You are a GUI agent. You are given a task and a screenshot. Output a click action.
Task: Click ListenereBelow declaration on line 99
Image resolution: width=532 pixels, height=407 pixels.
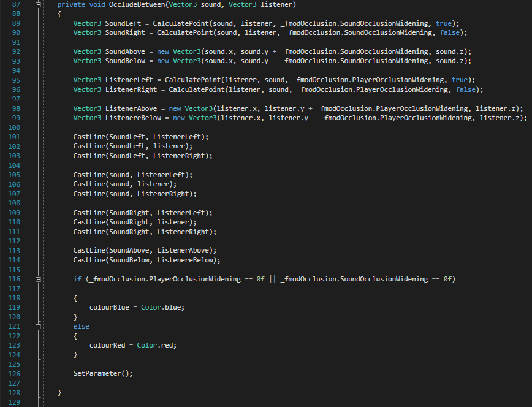coord(133,118)
